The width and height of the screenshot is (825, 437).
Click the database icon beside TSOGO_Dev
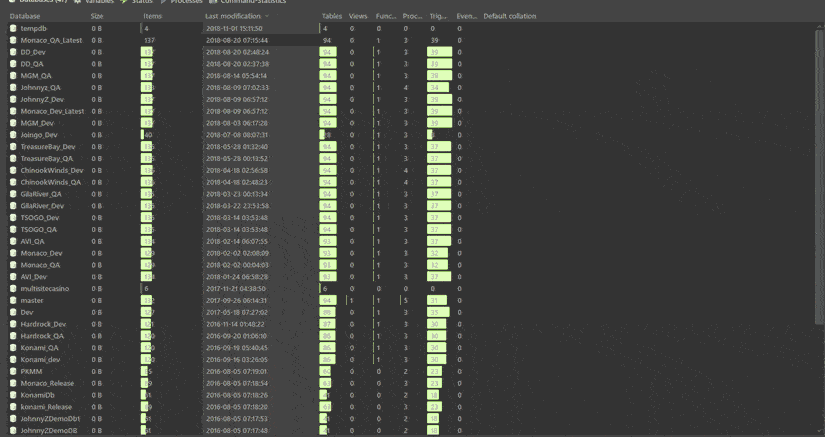tap(13, 218)
